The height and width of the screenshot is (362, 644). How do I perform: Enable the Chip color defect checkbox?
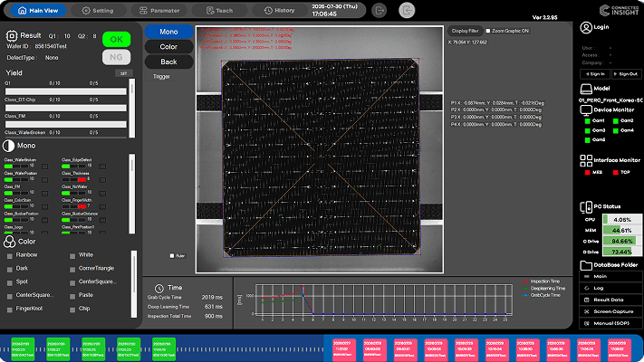click(72, 310)
